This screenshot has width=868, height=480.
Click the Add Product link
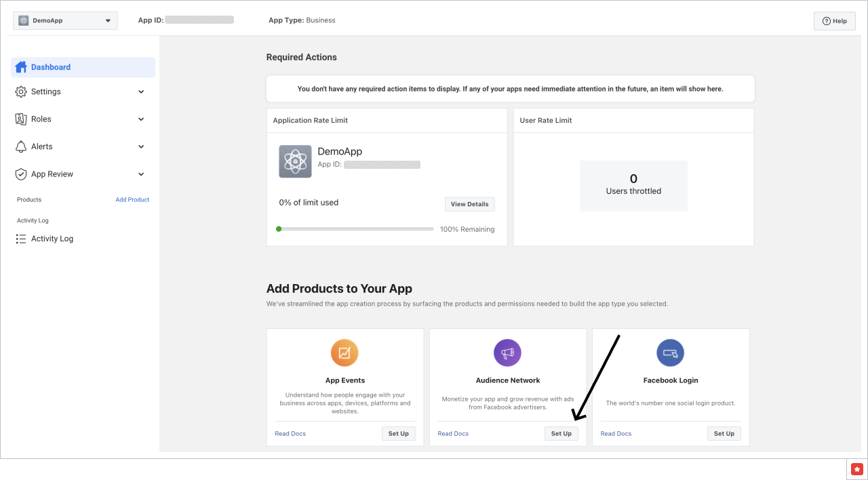[x=132, y=199]
